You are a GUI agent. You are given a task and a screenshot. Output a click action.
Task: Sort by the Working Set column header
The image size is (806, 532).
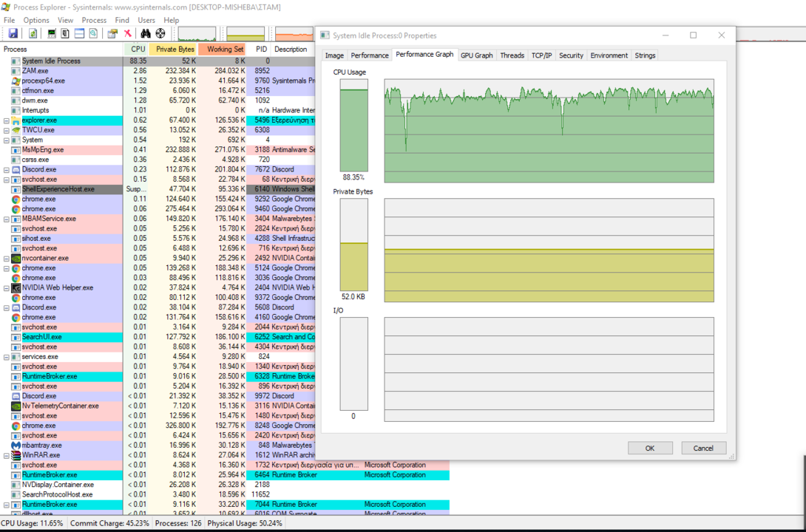click(x=222, y=50)
